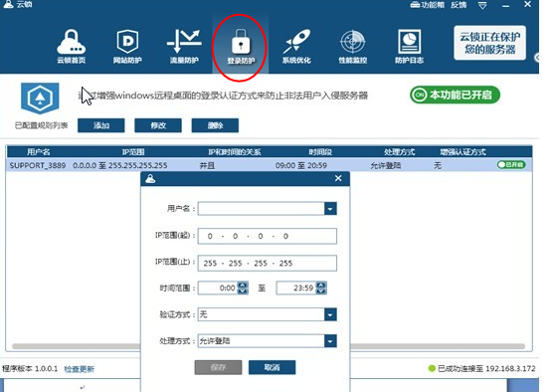Click the 处理方式 column header
The height and width of the screenshot is (392, 549).
[x=399, y=152]
